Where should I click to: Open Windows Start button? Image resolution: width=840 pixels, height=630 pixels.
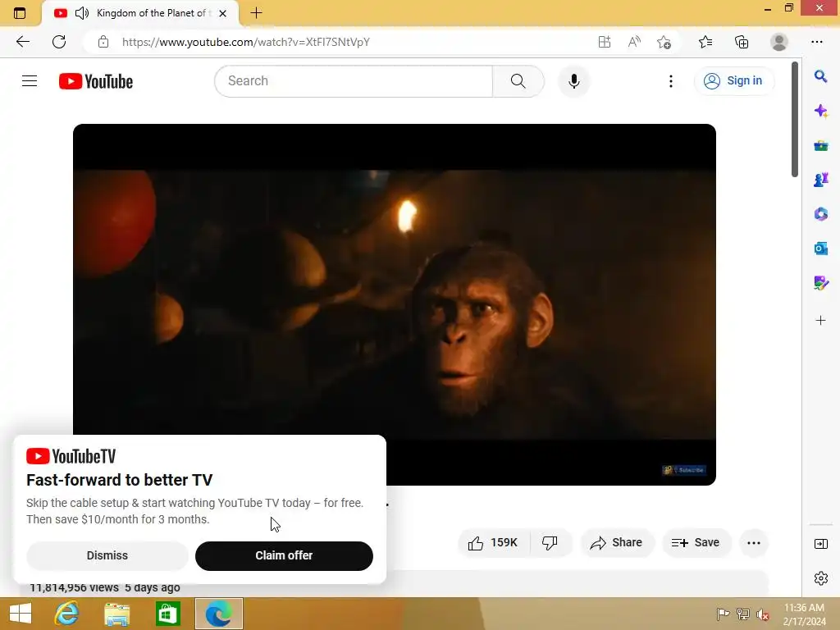(x=21, y=614)
